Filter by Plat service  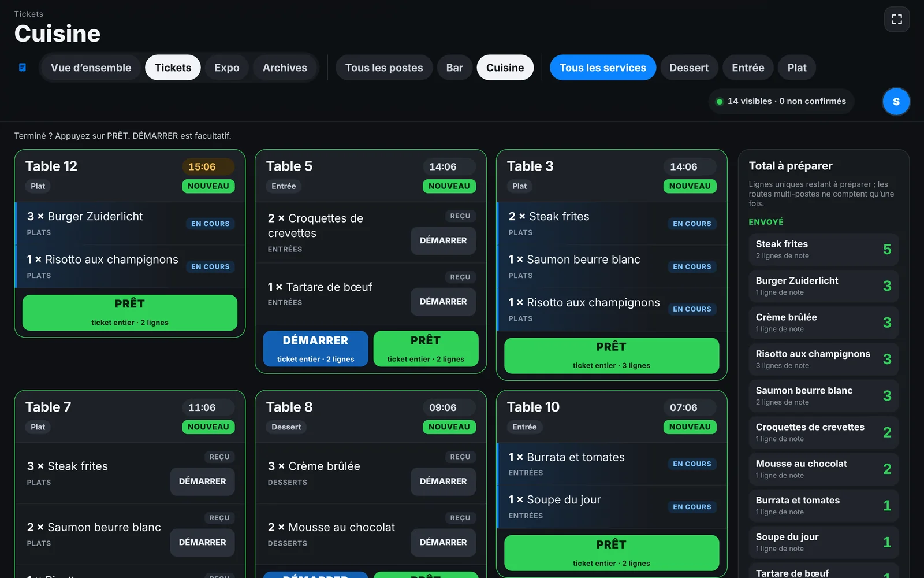pos(797,68)
